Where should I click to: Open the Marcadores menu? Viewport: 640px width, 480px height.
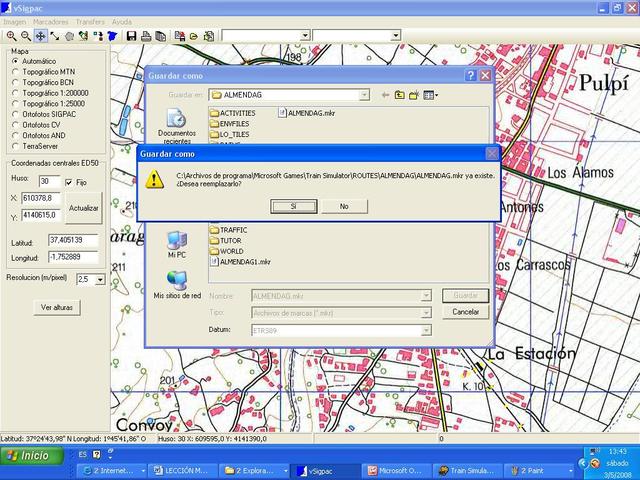click(x=50, y=21)
